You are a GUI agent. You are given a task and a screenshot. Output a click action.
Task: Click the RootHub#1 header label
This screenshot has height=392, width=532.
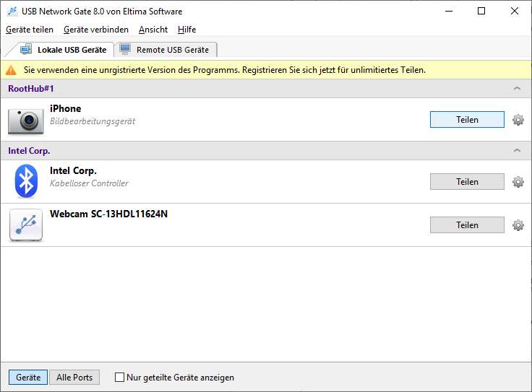tap(31, 89)
